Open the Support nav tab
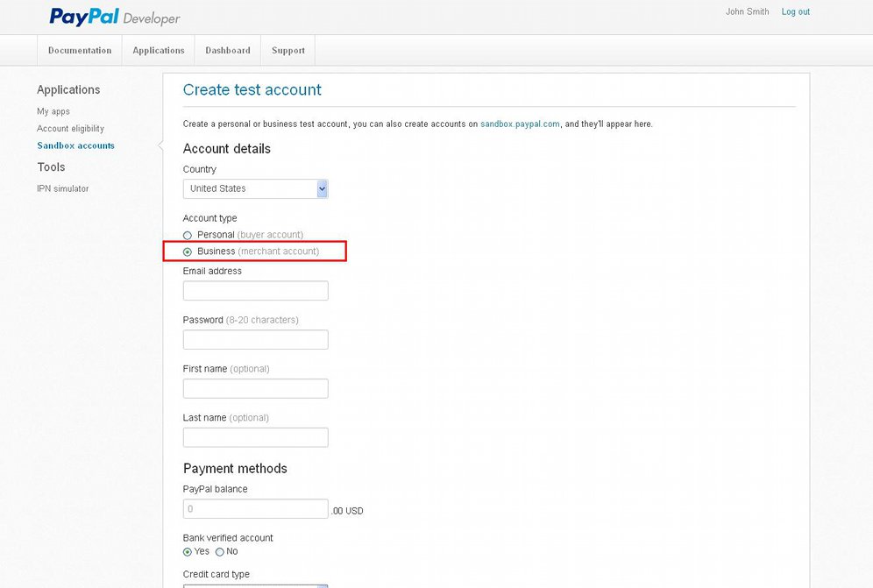Image resolution: width=873 pixels, height=588 pixels. click(x=287, y=50)
